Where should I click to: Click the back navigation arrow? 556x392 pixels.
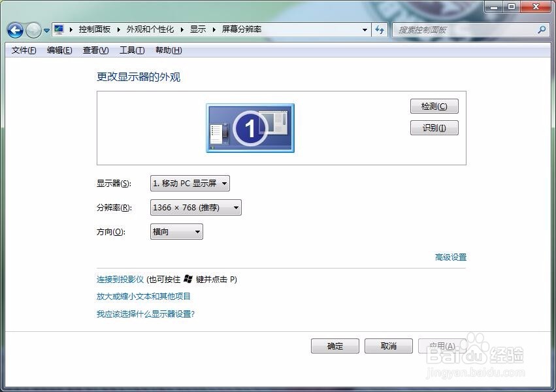click(14, 30)
